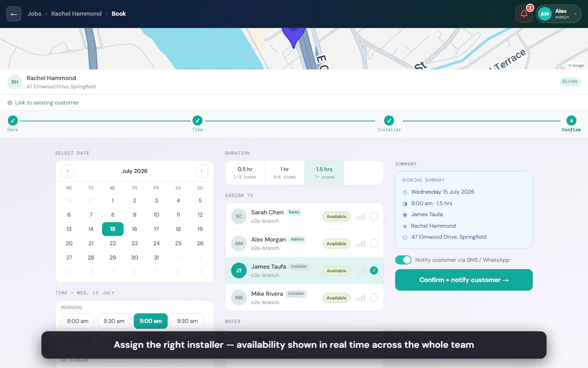Click the RH customer avatar
Screen dimensions: 588x368
click(x=15, y=82)
